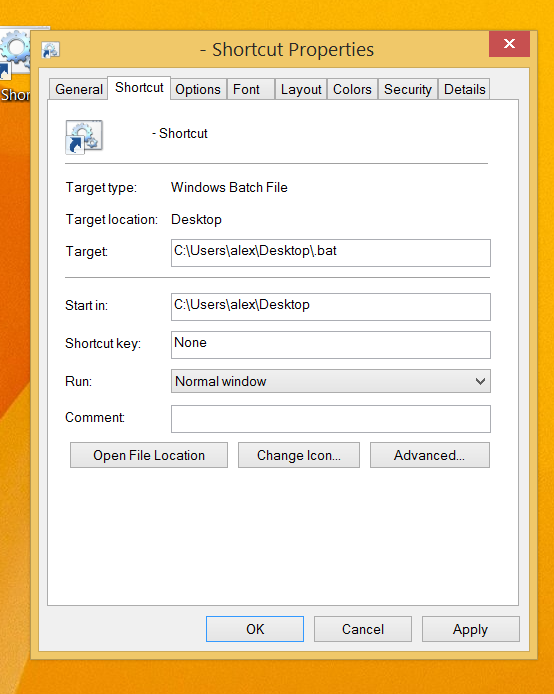Image resolution: width=554 pixels, height=694 pixels.
Task: Apply the shortcut changes
Action: (x=470, y=629)
